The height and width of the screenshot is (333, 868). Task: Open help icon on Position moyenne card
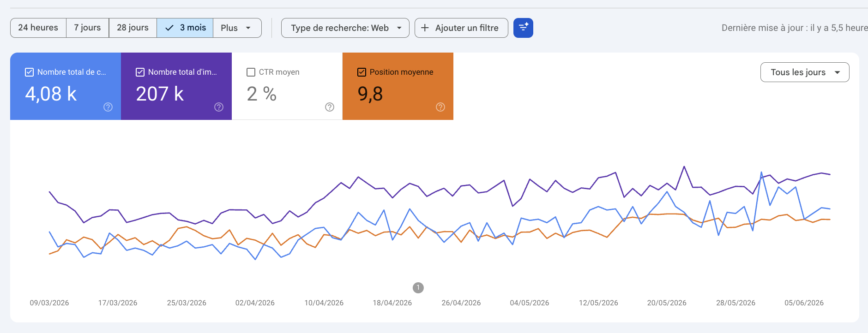pos(440,107)
